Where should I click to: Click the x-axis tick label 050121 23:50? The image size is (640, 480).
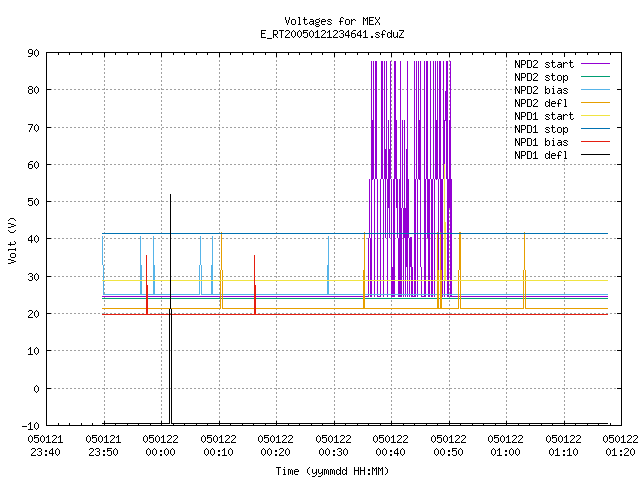click(103, 446)
